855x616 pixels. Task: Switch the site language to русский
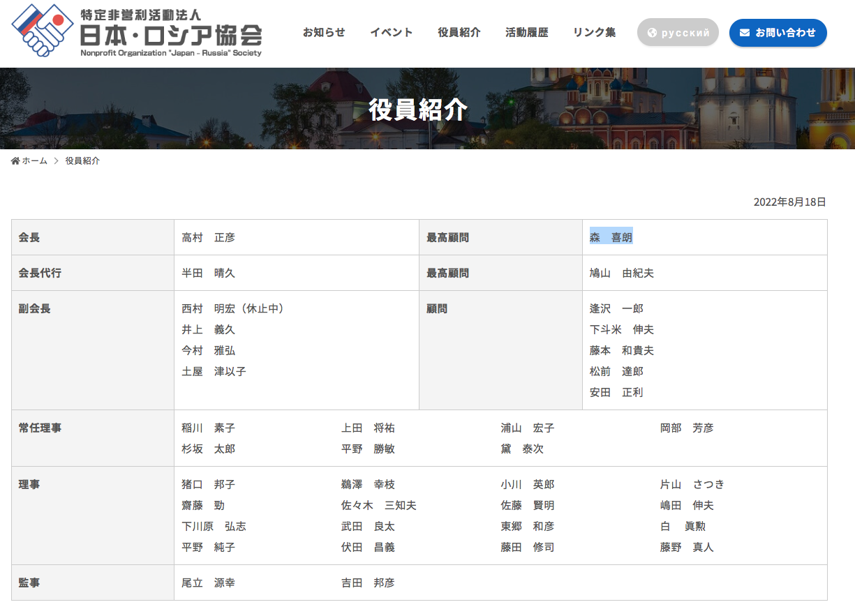[x=678, y=33]
